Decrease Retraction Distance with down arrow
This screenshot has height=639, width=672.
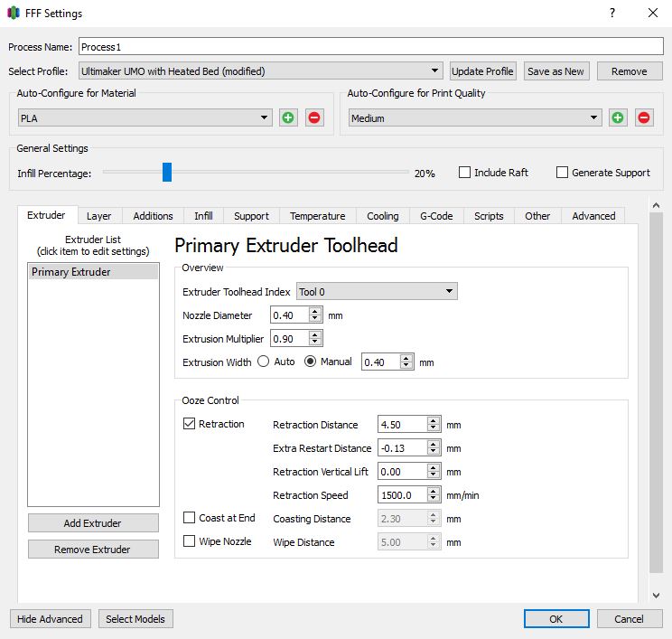click(x=434, y=428)
